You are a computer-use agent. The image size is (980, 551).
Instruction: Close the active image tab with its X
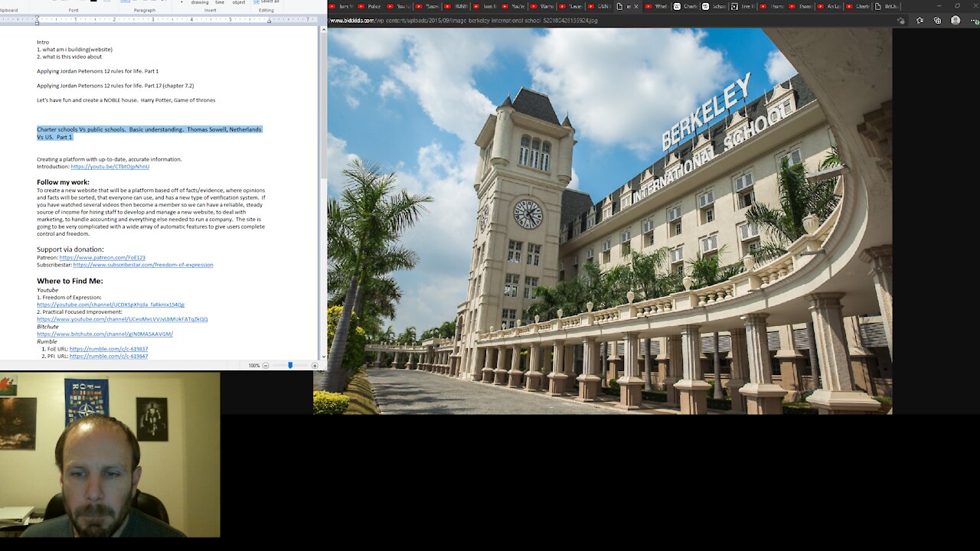pos(636,6)
